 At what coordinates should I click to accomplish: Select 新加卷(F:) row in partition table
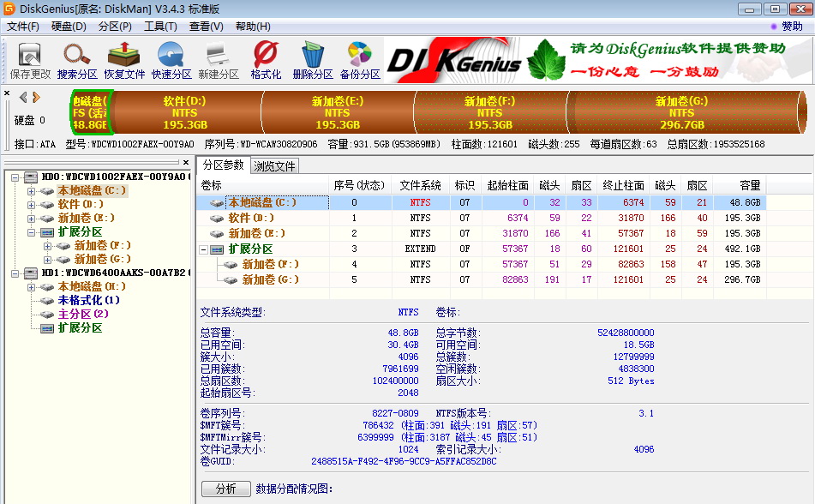pos(481,264)
